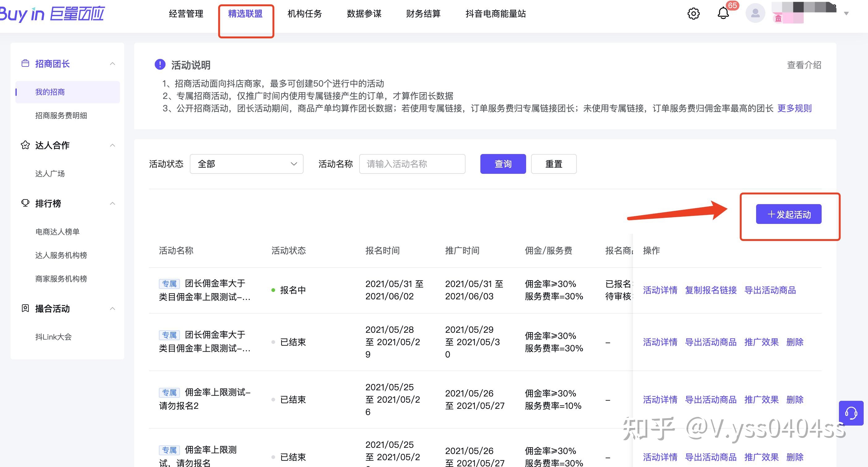Click the 操作 column header

tap(651, 250)
